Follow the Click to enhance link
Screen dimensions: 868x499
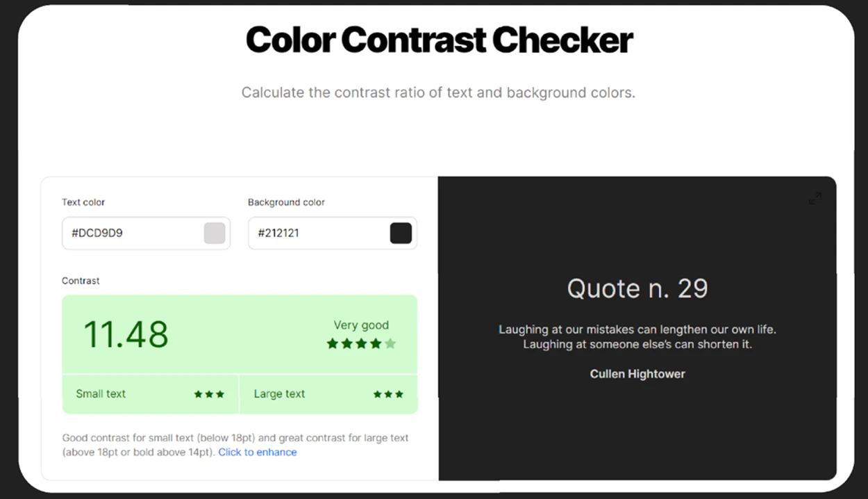pyautogui.click(x=258, y=452)
